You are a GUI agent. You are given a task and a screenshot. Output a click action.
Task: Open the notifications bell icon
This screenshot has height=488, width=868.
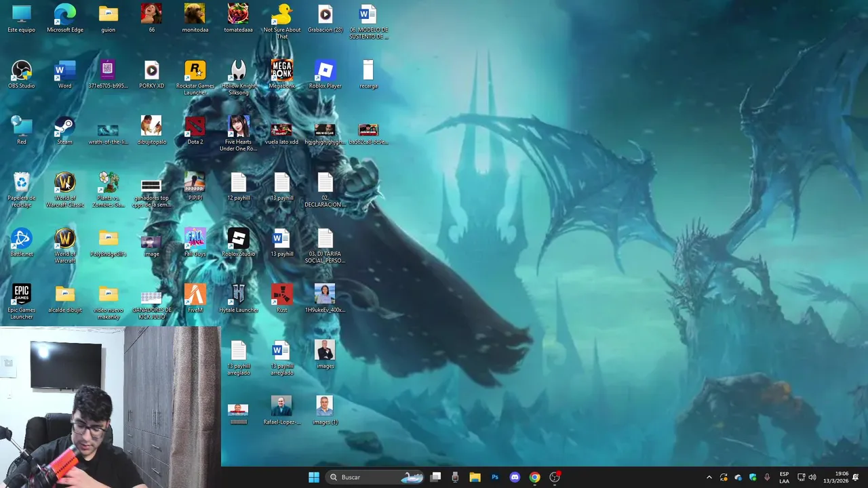(x=856, y=477)
